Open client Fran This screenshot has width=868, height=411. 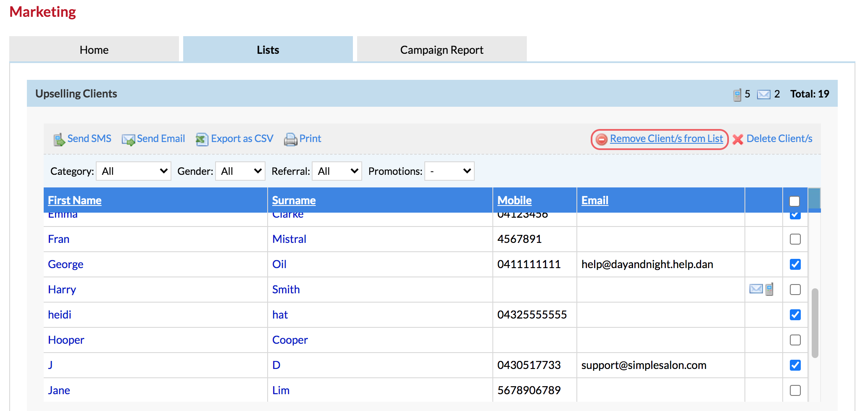pos(59,239)
